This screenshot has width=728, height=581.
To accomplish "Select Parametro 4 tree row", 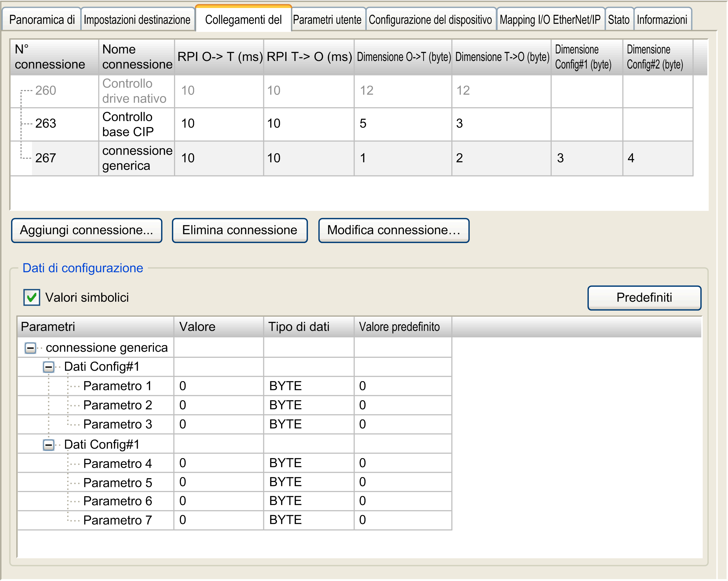I will [235, 463].
